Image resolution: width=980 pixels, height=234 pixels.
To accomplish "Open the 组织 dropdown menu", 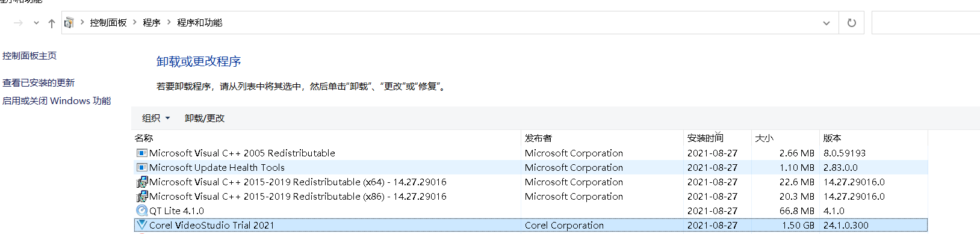I will pyautogui.click(x=156, y=119).
